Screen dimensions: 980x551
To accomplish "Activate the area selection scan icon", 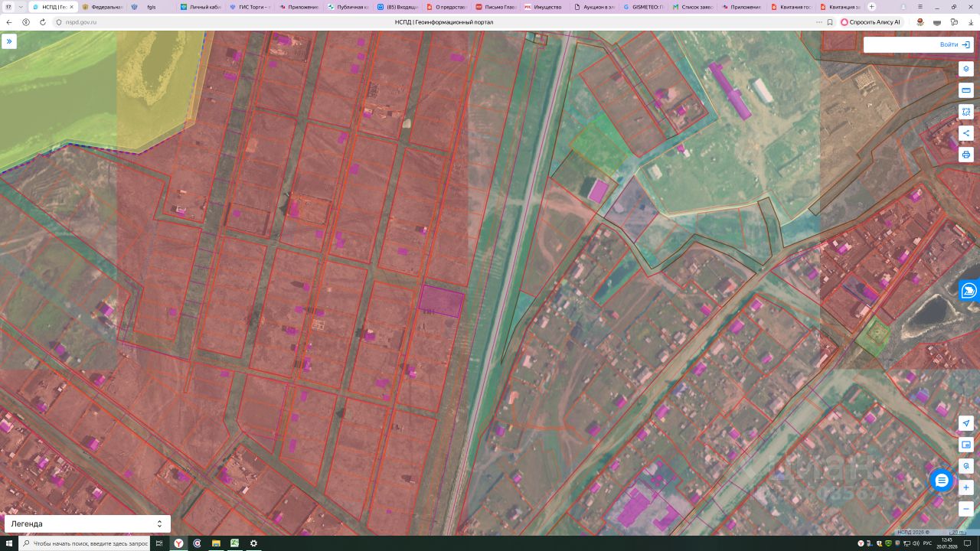I will [x=966, y=112].
